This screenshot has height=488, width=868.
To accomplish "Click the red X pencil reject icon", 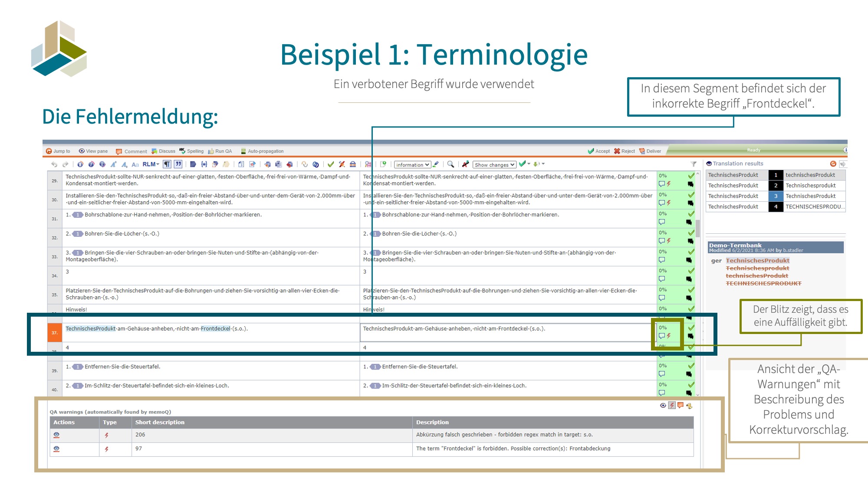I will (342, 164).
